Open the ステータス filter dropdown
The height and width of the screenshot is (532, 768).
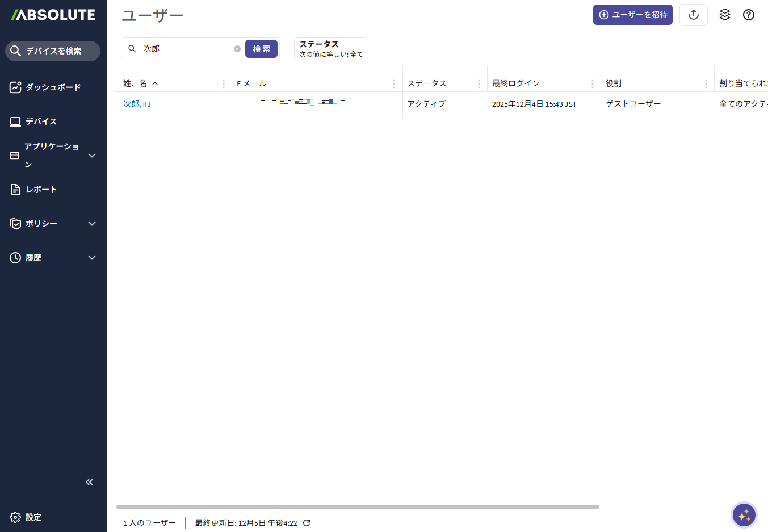(x=331, y=49)
